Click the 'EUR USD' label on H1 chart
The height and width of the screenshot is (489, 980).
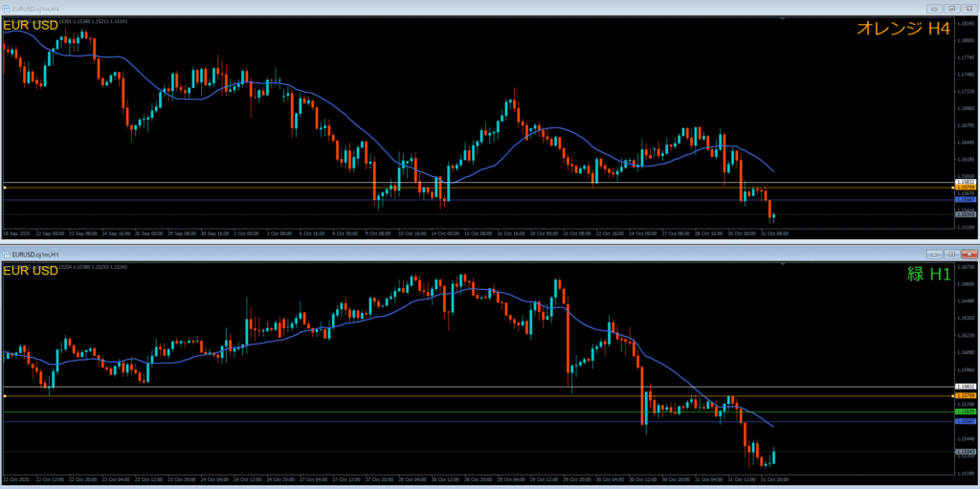[x=31, y=272]
